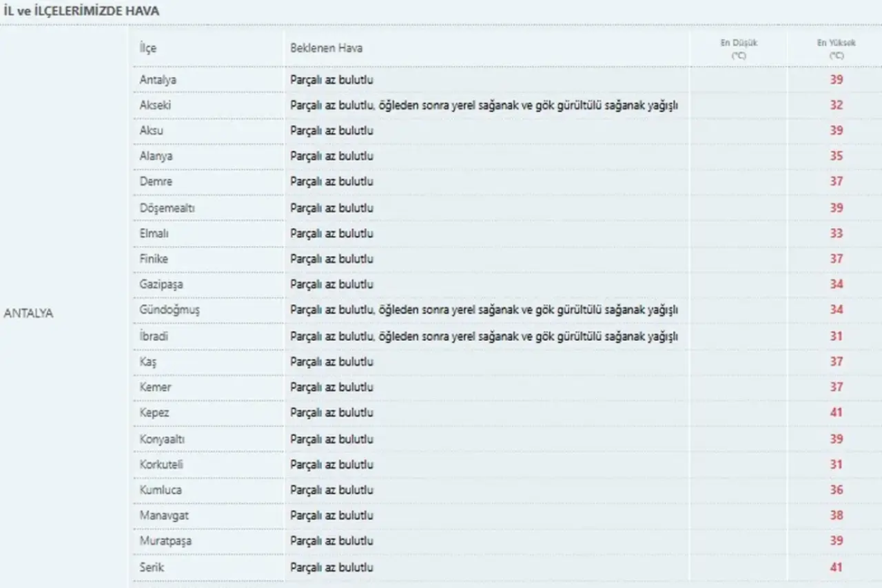Click the En Yüksek column header
The image size is (882, 588).
837,49
